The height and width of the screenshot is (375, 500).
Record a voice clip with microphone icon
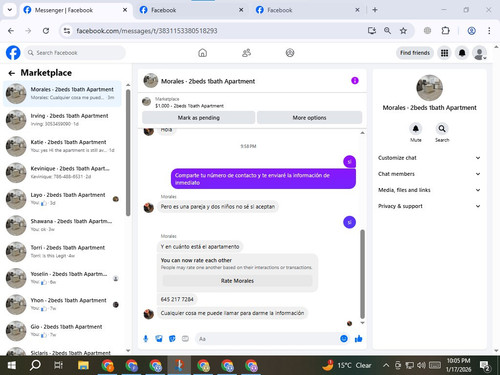point(146,339)
